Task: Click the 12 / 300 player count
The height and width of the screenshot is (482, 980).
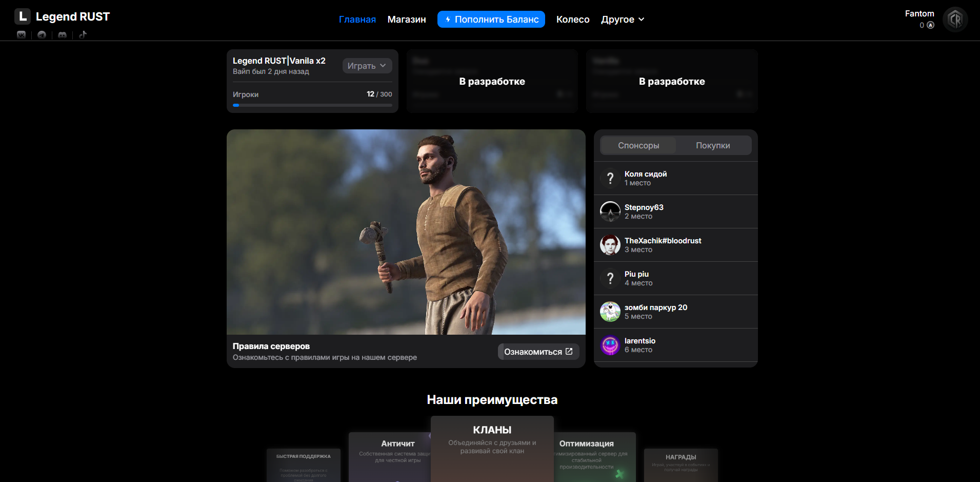Action: 379,94
